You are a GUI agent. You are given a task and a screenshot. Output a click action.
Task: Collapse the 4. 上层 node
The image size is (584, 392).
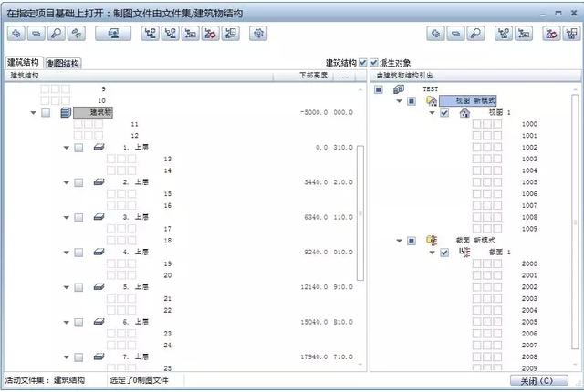[67, 253]
